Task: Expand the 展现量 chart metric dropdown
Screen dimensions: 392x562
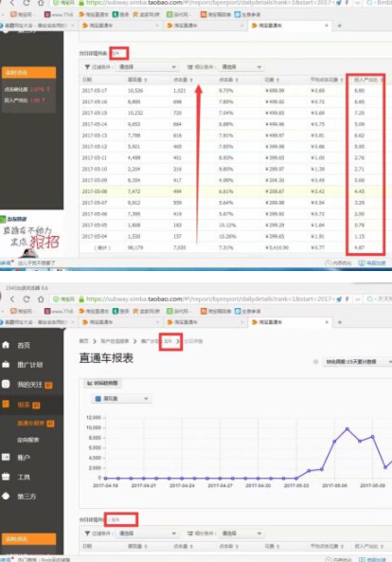Action: tap(122, 399)
